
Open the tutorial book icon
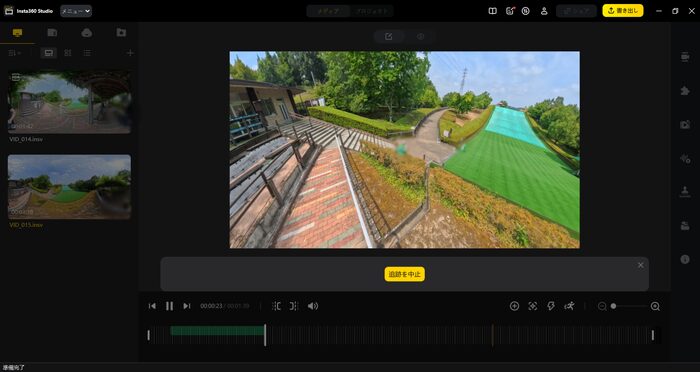(x=492, y=11)
